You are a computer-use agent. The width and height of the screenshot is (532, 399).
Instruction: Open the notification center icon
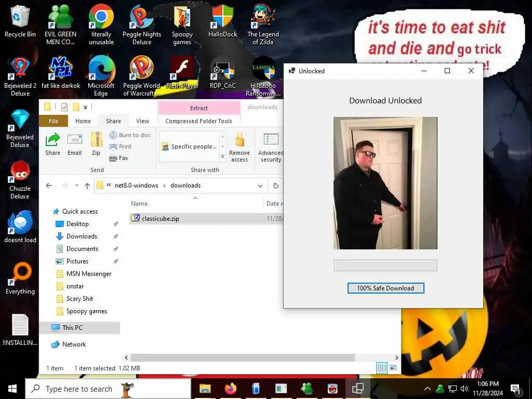point(515,389)
